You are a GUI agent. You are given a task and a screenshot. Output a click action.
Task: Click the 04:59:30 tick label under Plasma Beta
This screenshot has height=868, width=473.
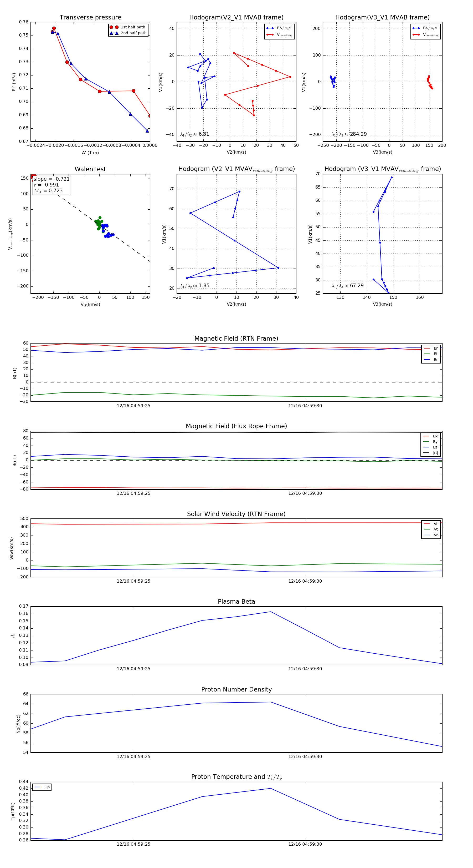305,669
